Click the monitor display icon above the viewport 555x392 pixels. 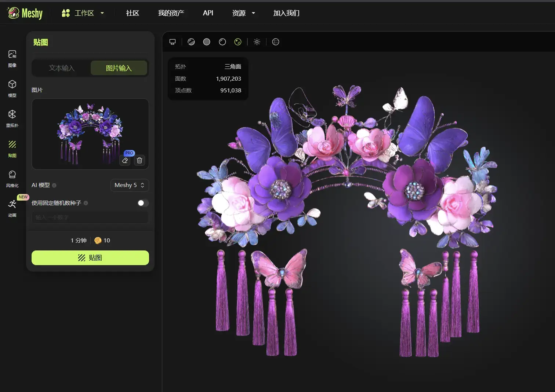tap(172, 41)
